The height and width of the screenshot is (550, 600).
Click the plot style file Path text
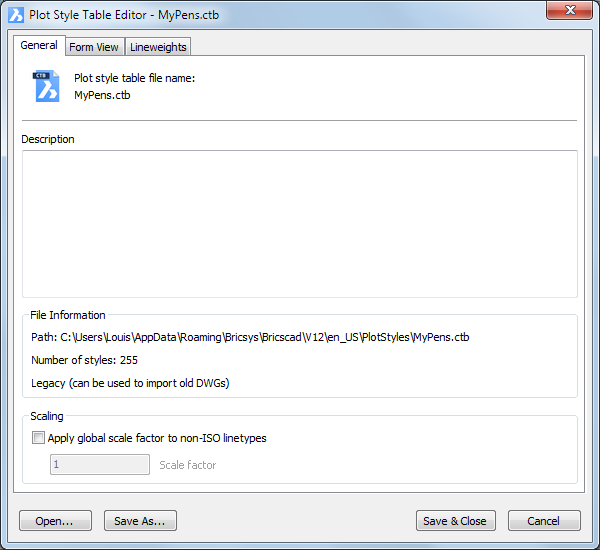pos(250,337)
